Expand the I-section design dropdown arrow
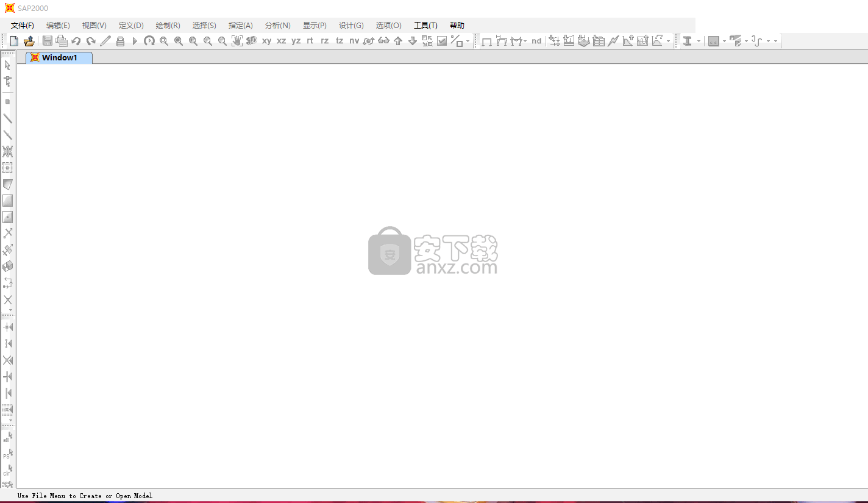The image size is (868, 503). (699, 41)
